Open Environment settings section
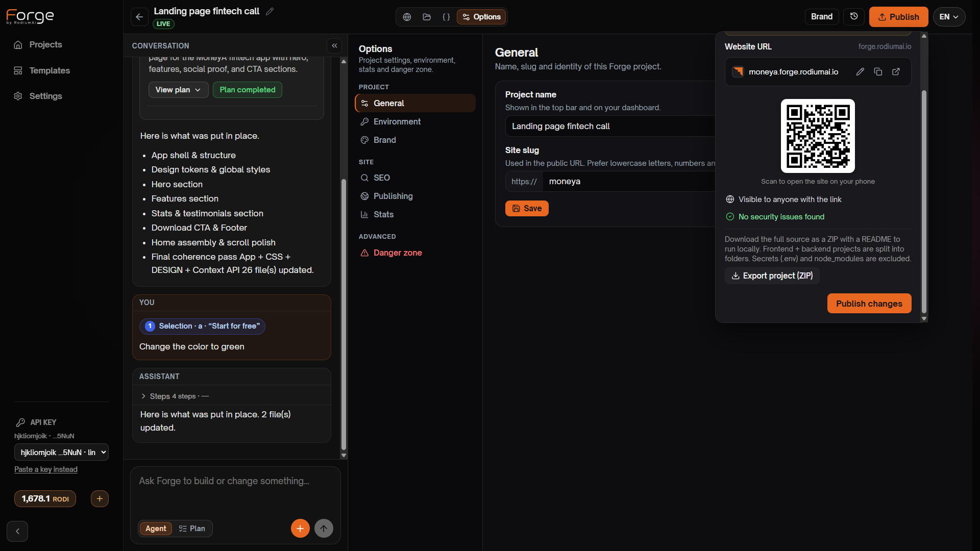Image resolution: width=980 pixels, height=551 pixels. click(x=415, y=121)
